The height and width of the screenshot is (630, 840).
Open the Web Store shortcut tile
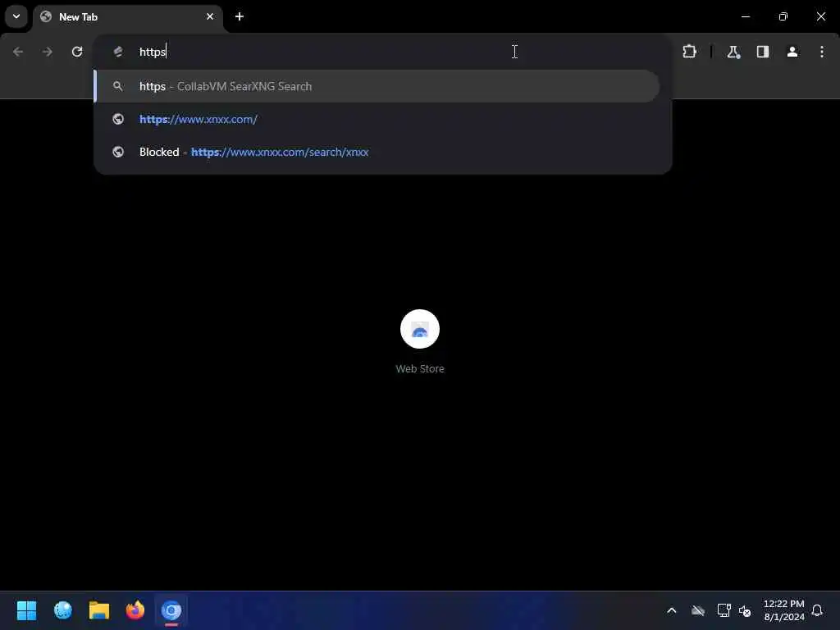[x=420, y=329]
